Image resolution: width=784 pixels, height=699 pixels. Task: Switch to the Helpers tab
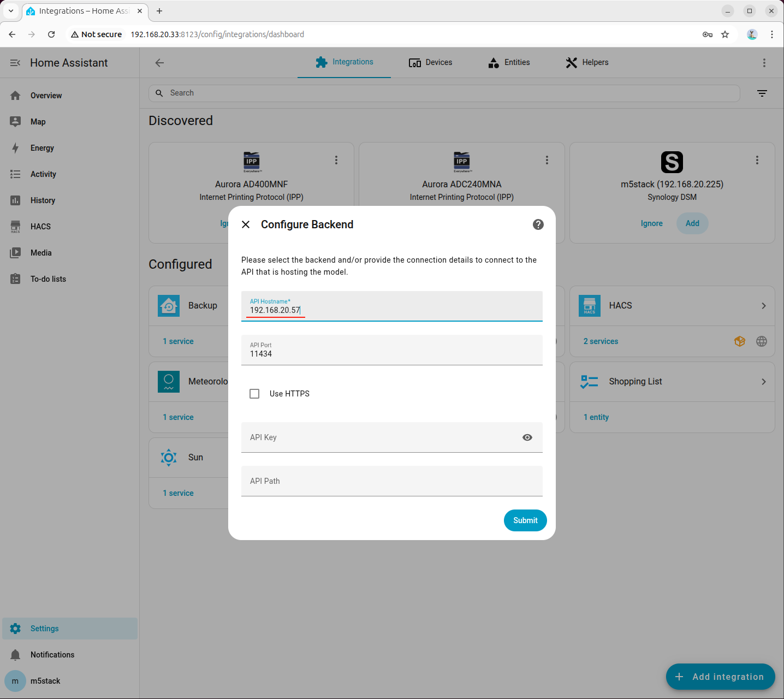tap(587, 63)
